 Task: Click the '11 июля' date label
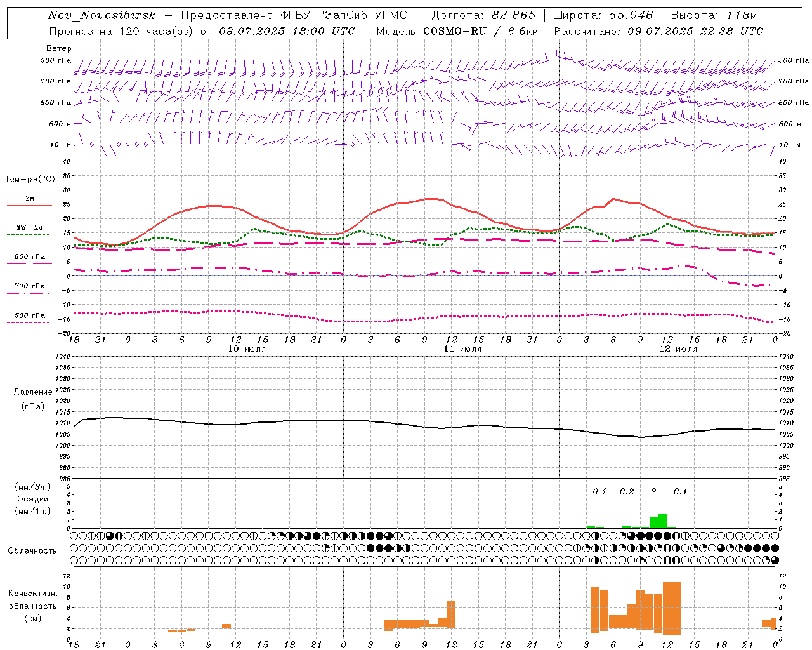[x=462, y=348]
